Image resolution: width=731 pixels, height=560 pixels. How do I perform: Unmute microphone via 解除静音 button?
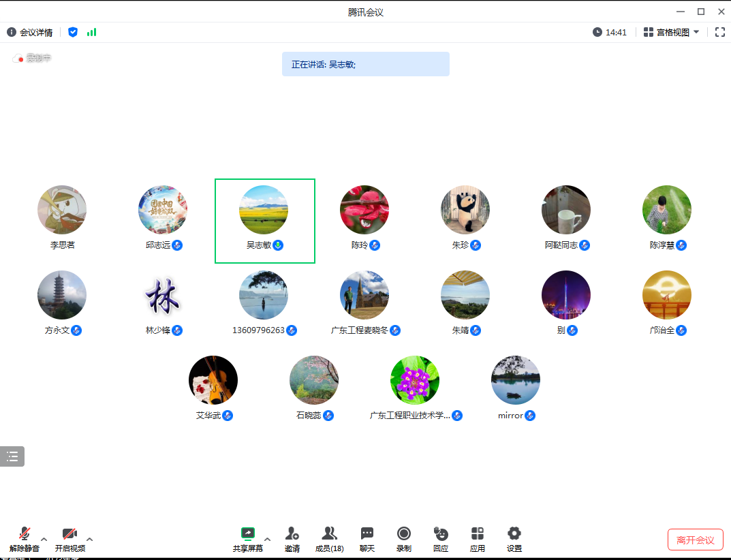tap(25, 533)
